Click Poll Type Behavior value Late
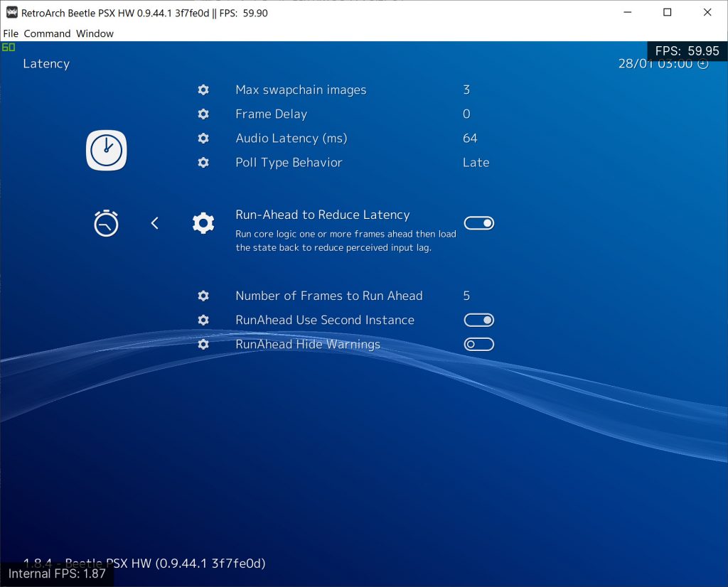 point(476,163)
